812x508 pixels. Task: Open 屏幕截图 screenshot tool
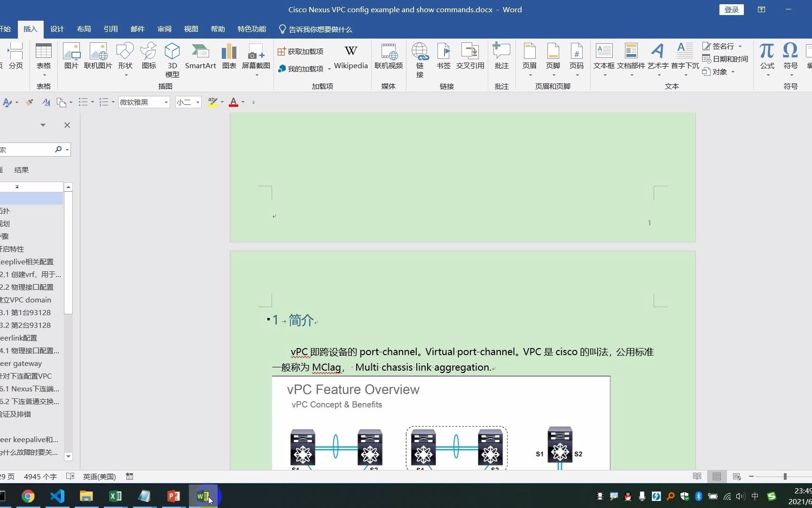(x=256, y=60)
